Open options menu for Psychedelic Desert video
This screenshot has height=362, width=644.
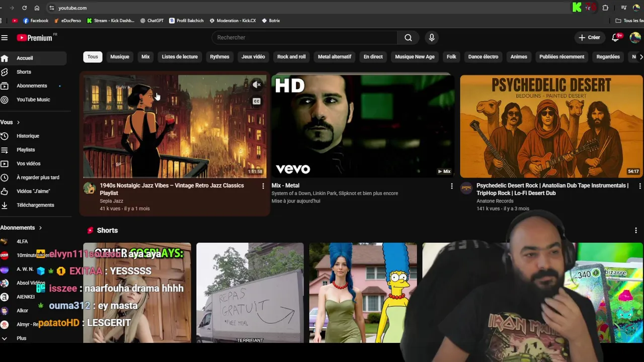[639, 186]
